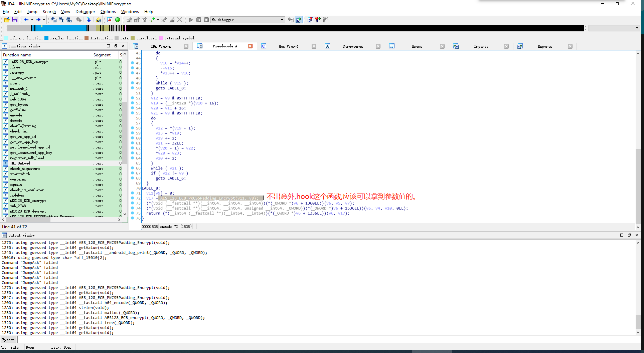Toggle breakpoint dot on line 73
Viewport: 644px width, 353px height.
tap(132, 203)
